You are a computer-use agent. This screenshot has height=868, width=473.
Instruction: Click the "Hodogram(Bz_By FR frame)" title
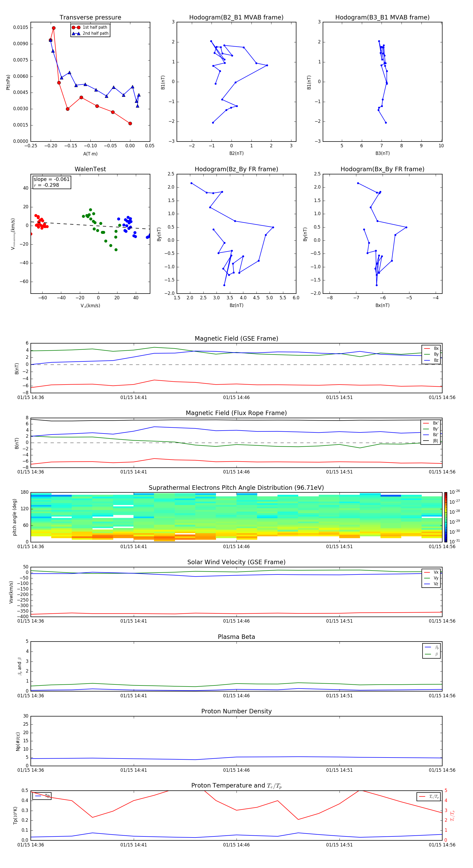(x=236, y=169)
